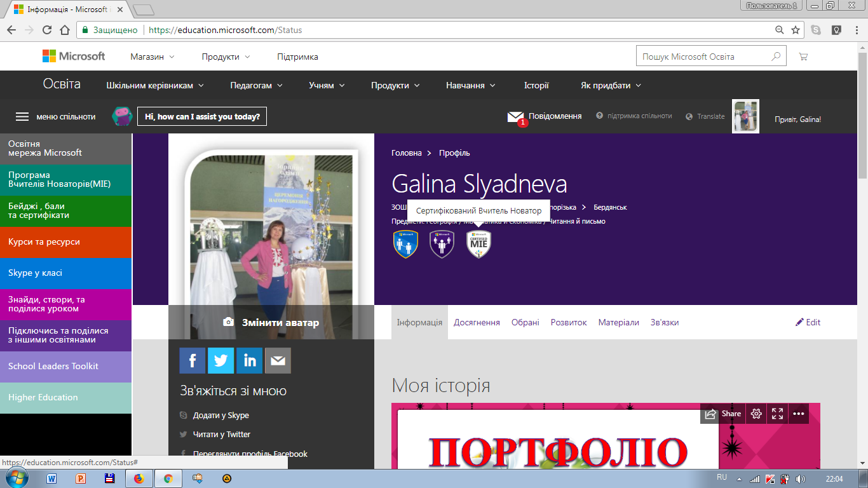Share profile via LinkedIn icon

249,360
